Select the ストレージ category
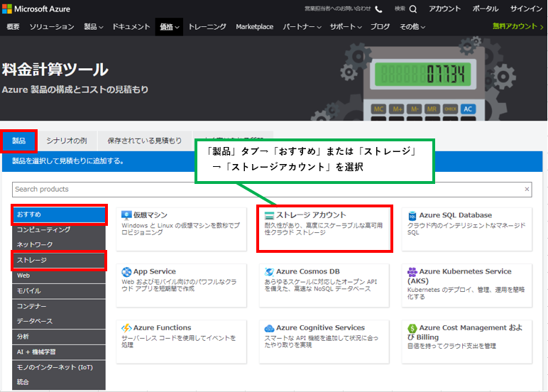 (59, 260)
